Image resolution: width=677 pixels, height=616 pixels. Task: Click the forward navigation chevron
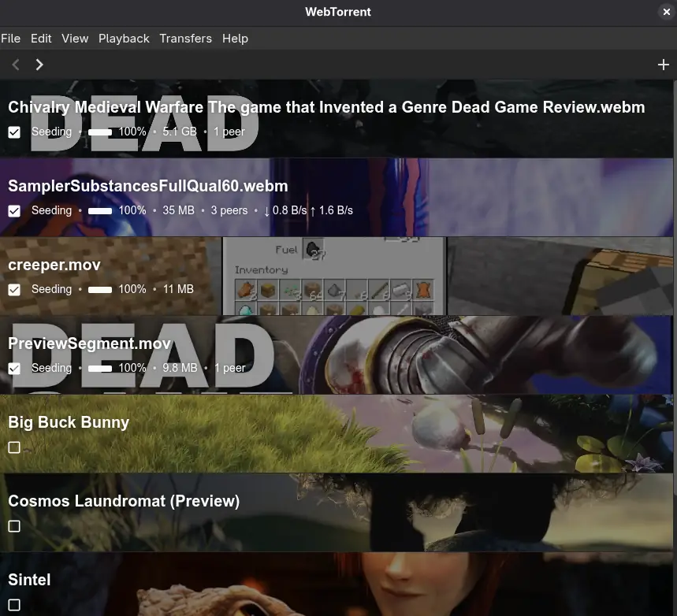click(x=39, y=65)
